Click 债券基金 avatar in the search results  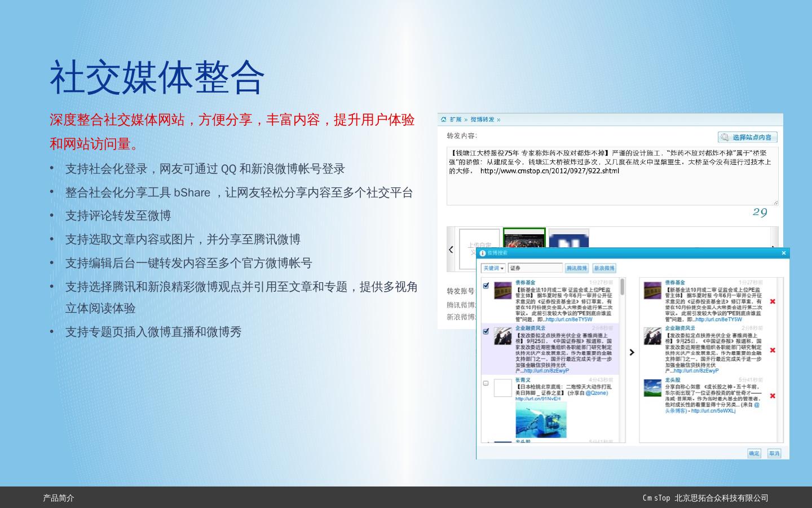pos(503,290)
